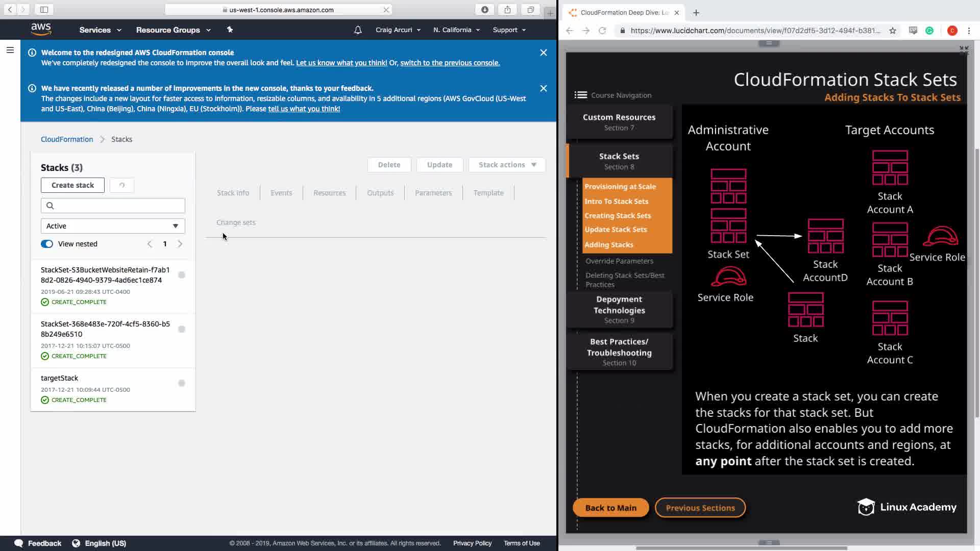
Task: Switch to the Events tab
Action: (281, 193)
